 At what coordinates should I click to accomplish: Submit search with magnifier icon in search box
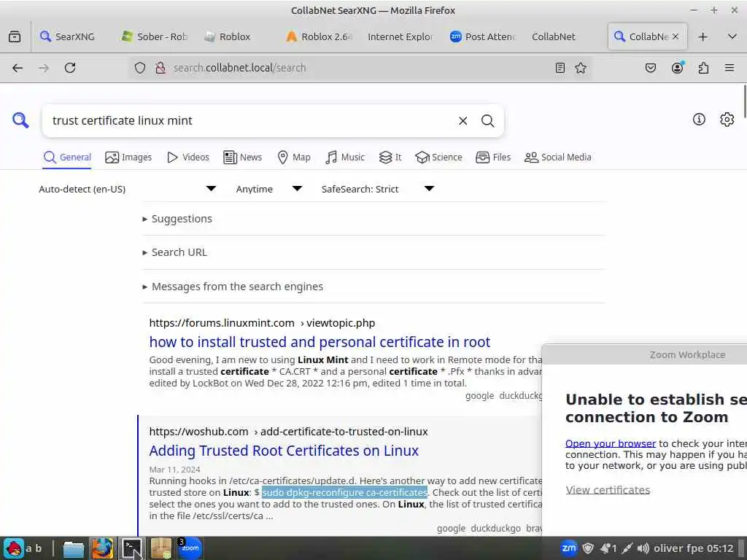(x=487, y=121)
